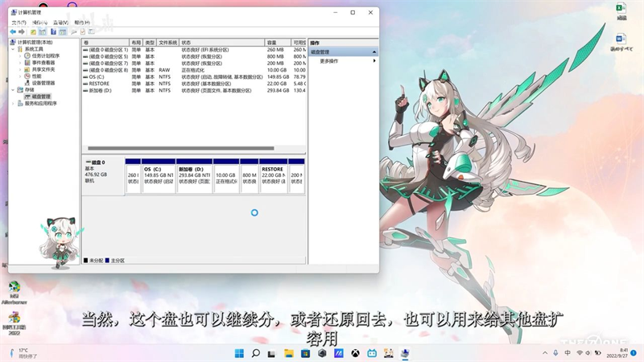Image resolution: width=644 pixels, height=362 pixels.
Task: Open Microsoft Store from taskbar
Action: pyautogui.click(x=305, y=353)
